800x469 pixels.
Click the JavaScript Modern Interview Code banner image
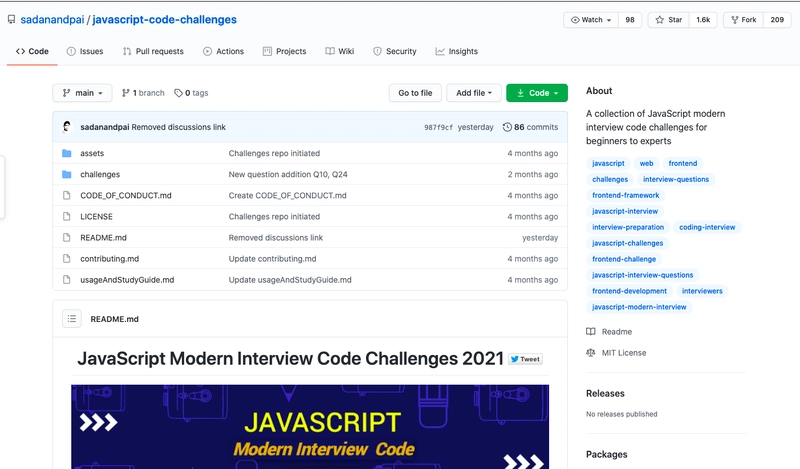point(310,427)
